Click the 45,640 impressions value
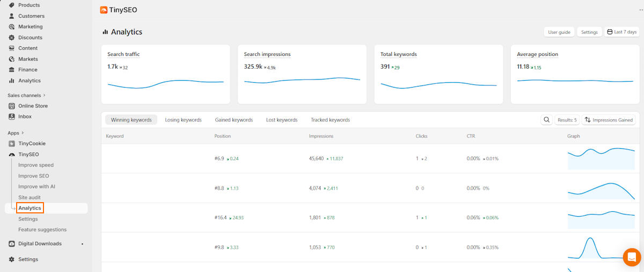 point(317,159)
